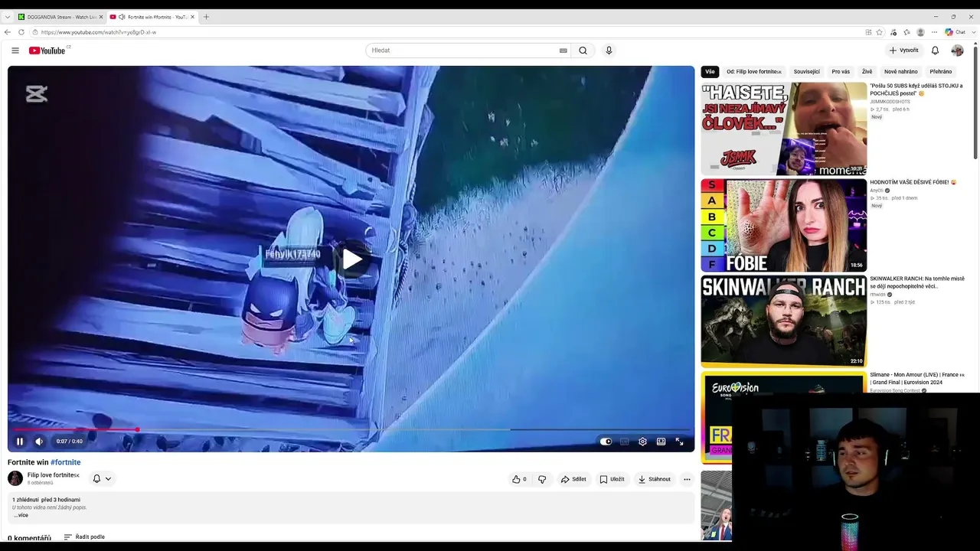Open the FOBIE tier list video thumbnail
The width and height of the screenshot is (980, 551).
point(784,225)
